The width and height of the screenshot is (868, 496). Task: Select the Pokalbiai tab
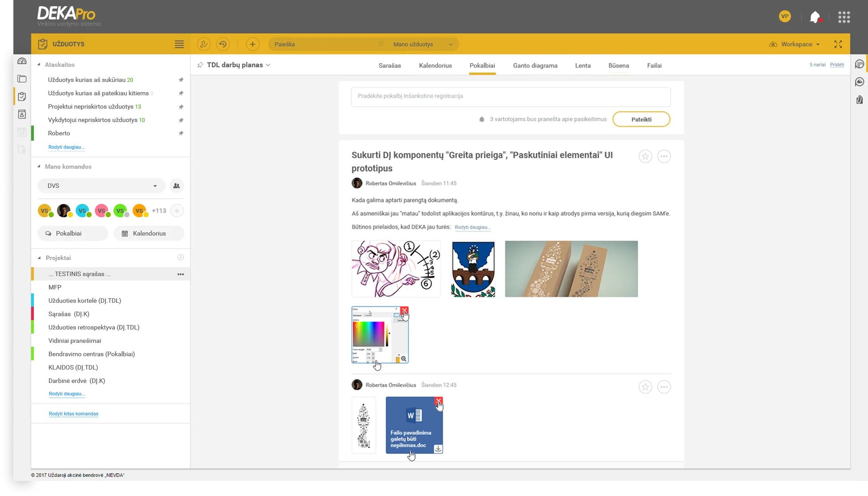pos(483,65)
